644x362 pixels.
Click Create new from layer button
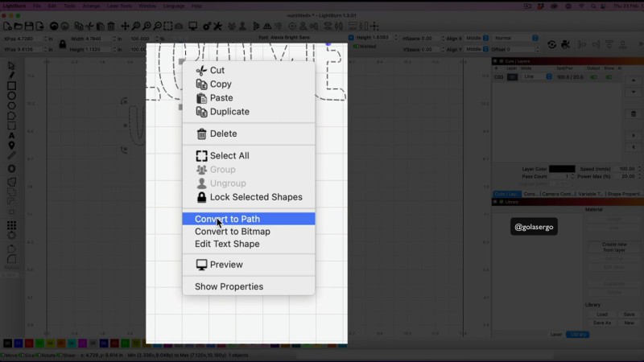point(613,247)
